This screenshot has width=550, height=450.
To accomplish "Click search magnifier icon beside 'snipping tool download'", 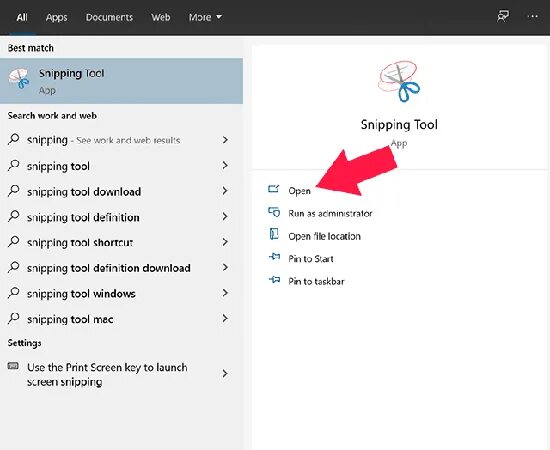I will [13, 190].
